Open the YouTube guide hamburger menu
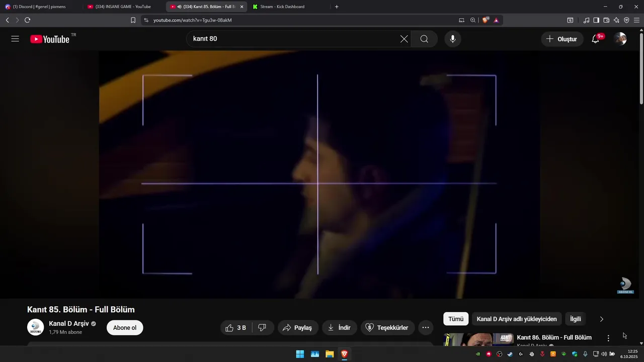644x362 pixels. 15,39
